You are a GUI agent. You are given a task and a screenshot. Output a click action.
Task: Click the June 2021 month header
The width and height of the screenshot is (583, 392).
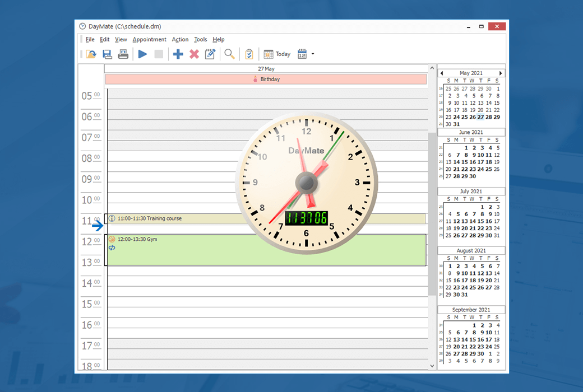point(471,132)
